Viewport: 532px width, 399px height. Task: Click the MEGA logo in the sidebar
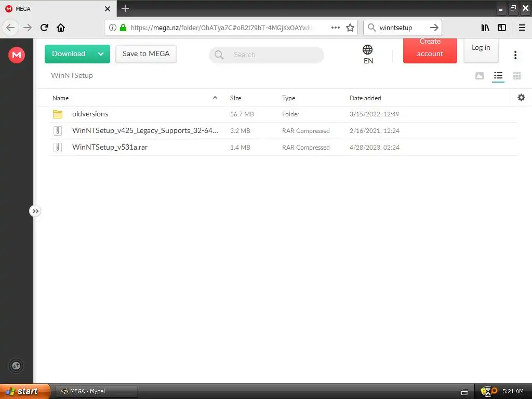(17, 55)
